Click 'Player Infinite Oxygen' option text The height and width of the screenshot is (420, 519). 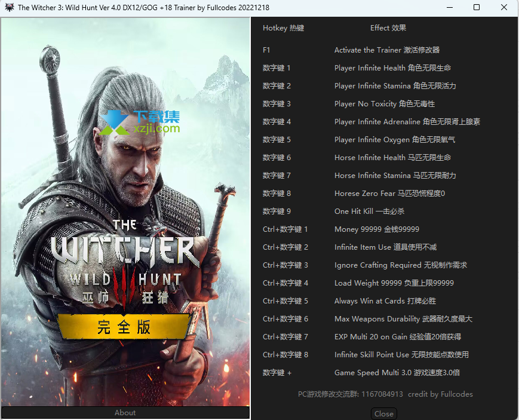click(395, 139)
